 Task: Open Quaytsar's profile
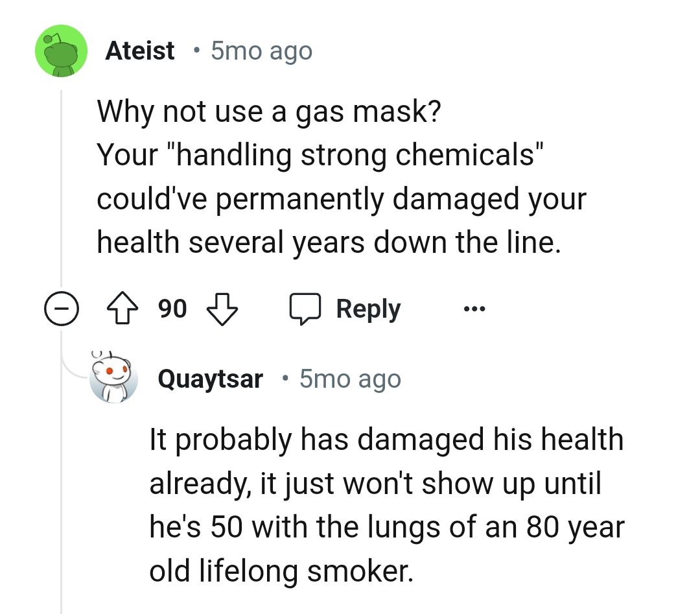[x=211, y=379]
